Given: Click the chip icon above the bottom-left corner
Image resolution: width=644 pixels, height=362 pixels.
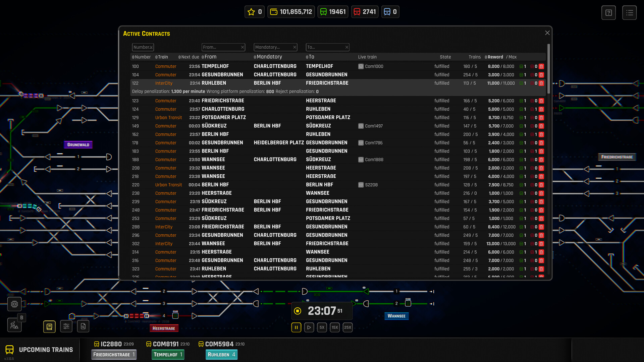Looking at the screenshot, I should coord(14,304).
